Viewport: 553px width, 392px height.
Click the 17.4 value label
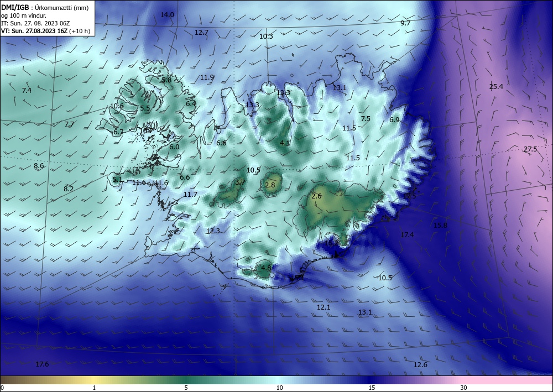pos(407,235)
